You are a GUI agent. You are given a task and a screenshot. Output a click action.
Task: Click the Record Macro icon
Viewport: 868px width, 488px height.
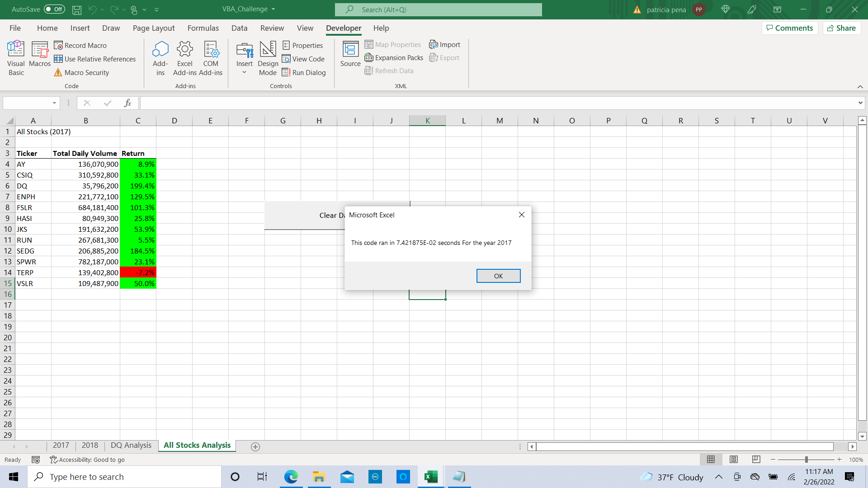pyautogui.click(x=58, y=45)
